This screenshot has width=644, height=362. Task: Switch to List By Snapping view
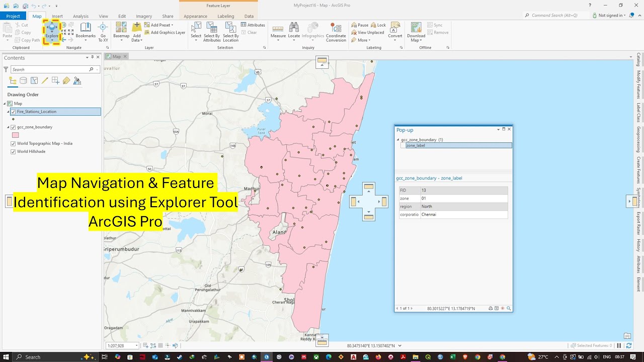55,80
